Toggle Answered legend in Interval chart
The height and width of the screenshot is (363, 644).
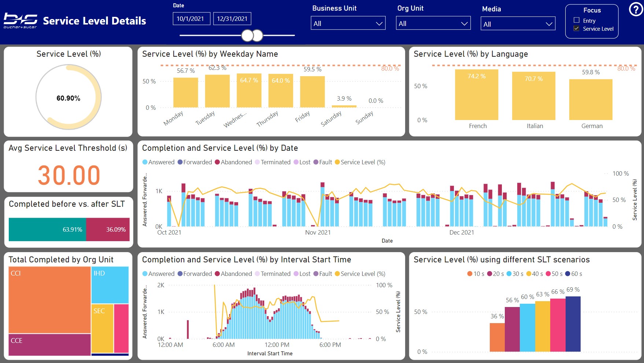158,274
